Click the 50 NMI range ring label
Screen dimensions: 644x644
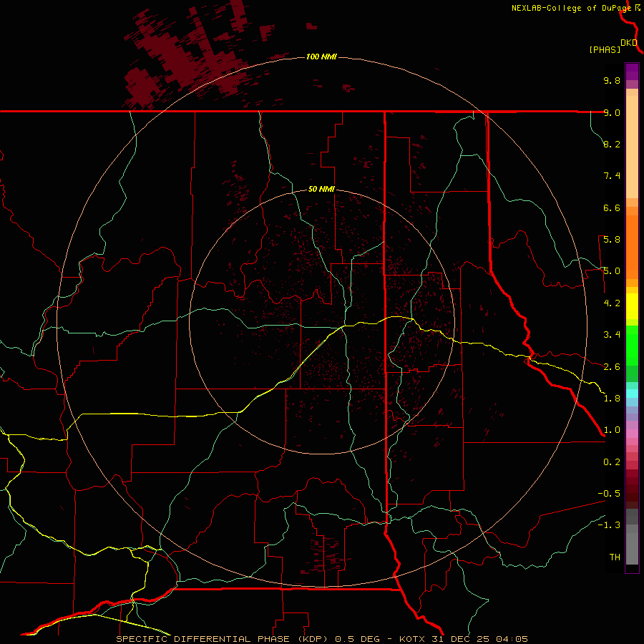[x=321, y=189]
